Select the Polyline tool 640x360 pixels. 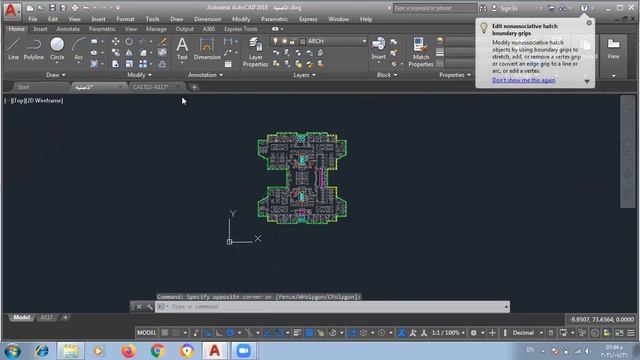pyautogui.click(x=33, y=49)
